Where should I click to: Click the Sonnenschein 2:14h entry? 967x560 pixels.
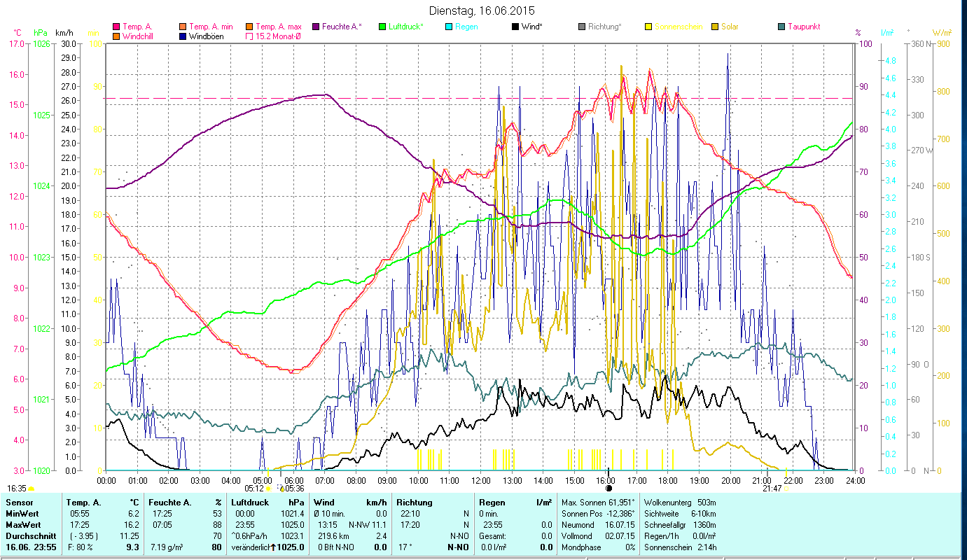(x=680, y=547)
